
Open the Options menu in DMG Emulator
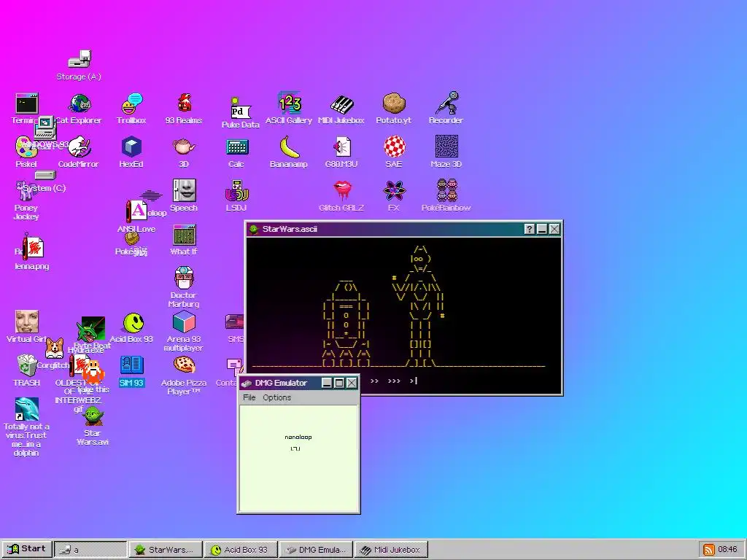[276, 397]
